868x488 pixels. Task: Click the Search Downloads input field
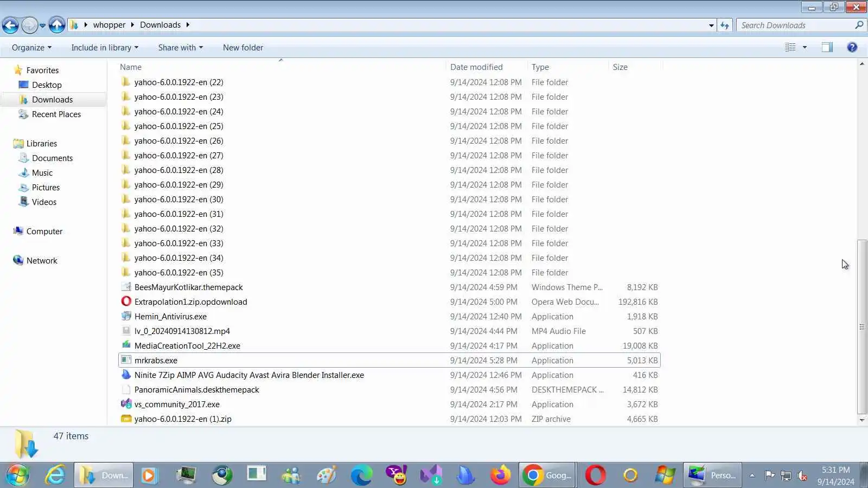pyautogui.click(x=795, y=25)
